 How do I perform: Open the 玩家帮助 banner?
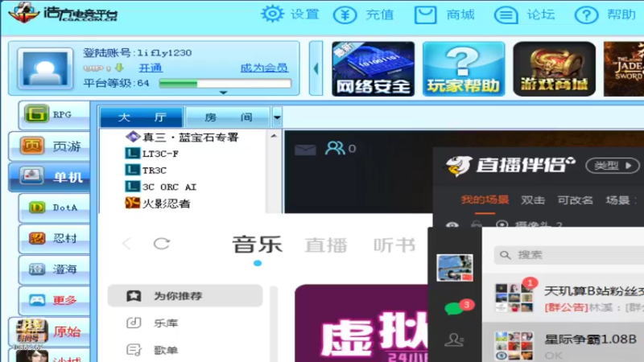click(464, 69)
